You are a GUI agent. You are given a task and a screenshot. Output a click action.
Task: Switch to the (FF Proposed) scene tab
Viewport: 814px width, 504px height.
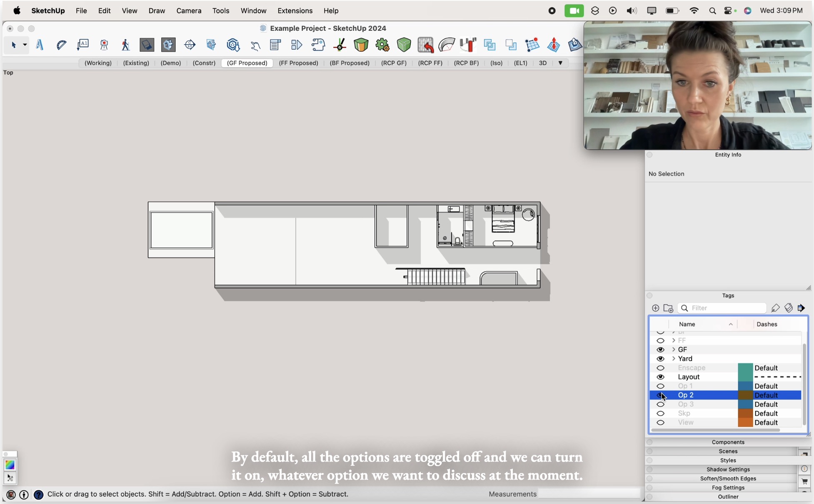pyautogui.click(x=298, y=63)
